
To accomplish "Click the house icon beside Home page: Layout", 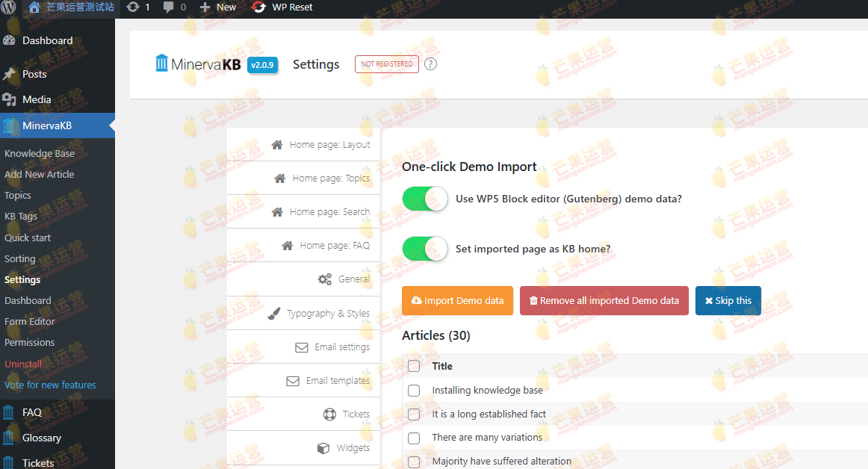I will [277, 145].
